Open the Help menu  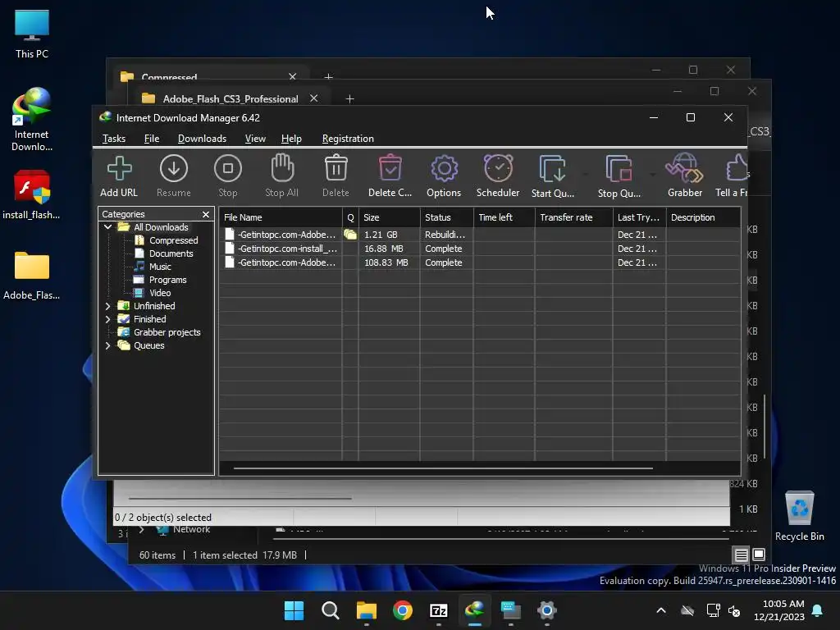tap(291, 139)
